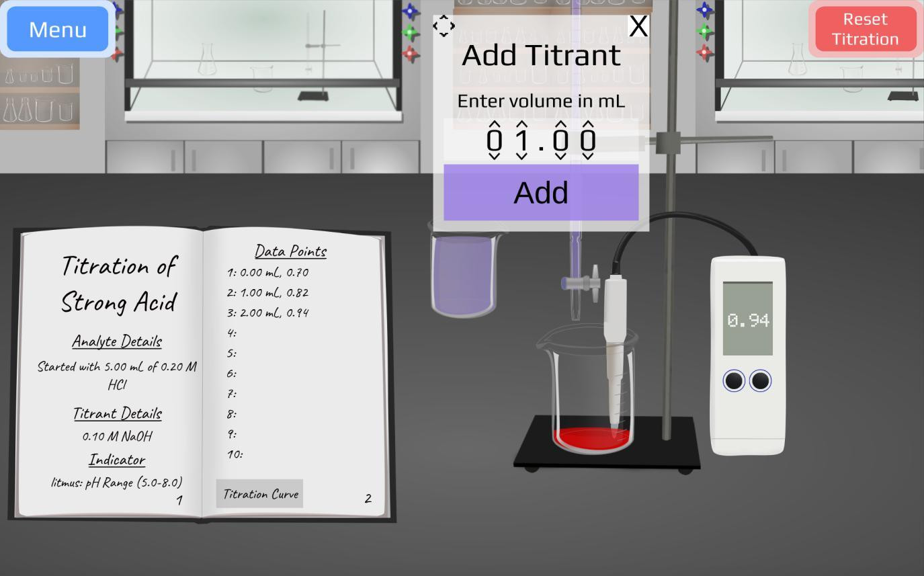Viewport: 924px width, 576px height.
Task: Decrease the hundredths digit of the volume
Action: coord(588,157)
